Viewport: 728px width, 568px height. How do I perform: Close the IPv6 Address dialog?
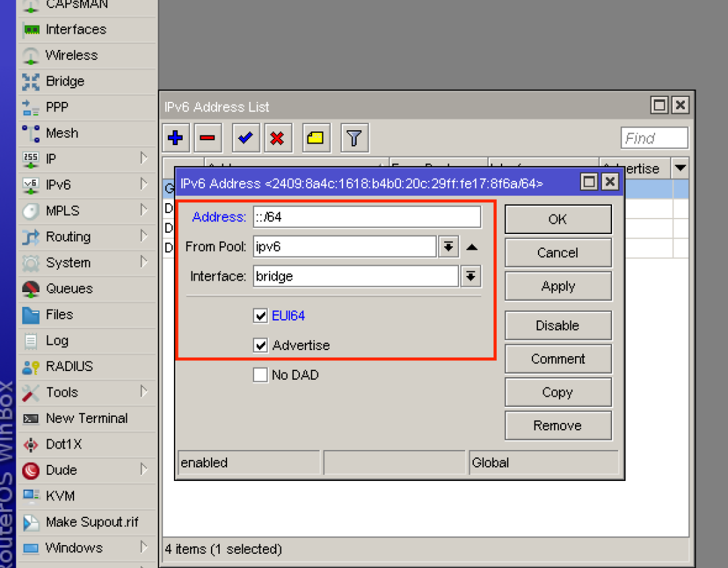[x=610, y=181]
